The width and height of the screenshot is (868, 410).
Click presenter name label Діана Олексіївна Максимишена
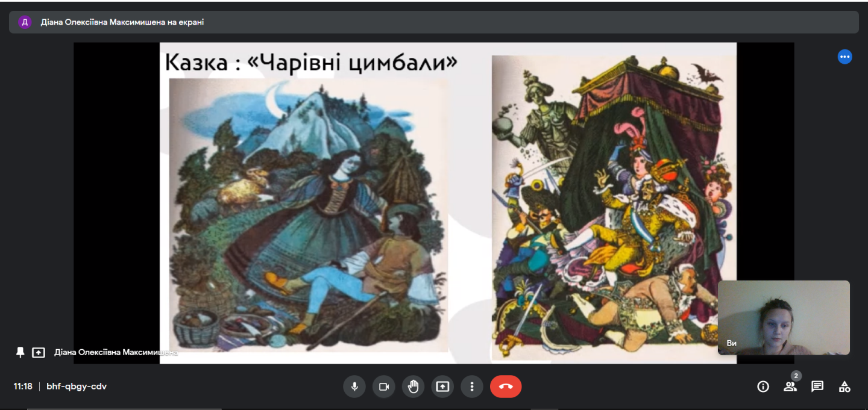116,352
